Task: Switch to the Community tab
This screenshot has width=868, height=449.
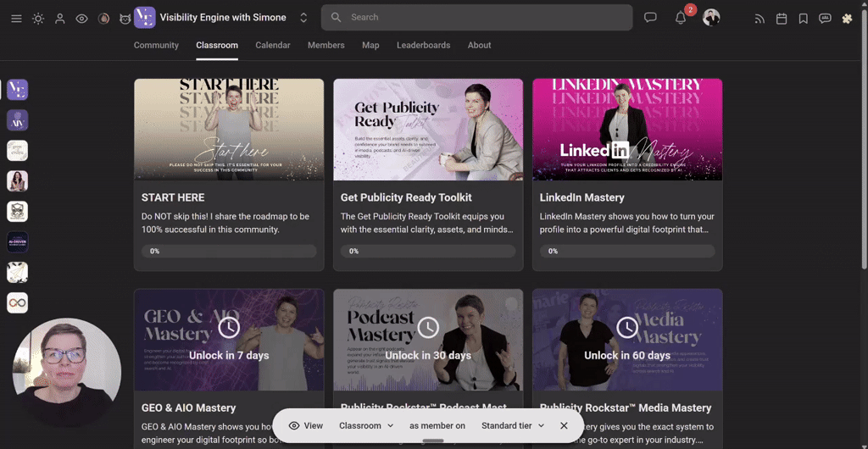Action: pos(156,46)
